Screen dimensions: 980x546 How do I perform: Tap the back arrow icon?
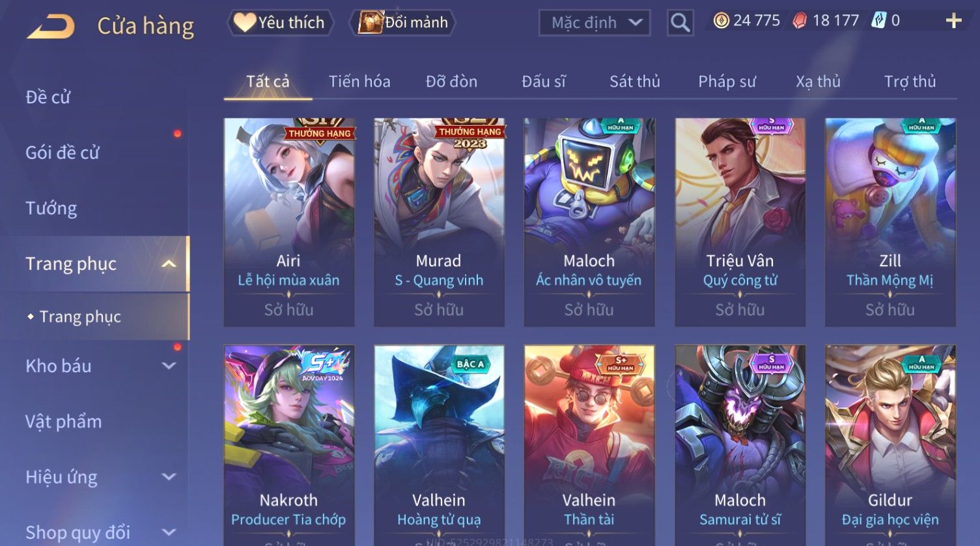point(51,26)
